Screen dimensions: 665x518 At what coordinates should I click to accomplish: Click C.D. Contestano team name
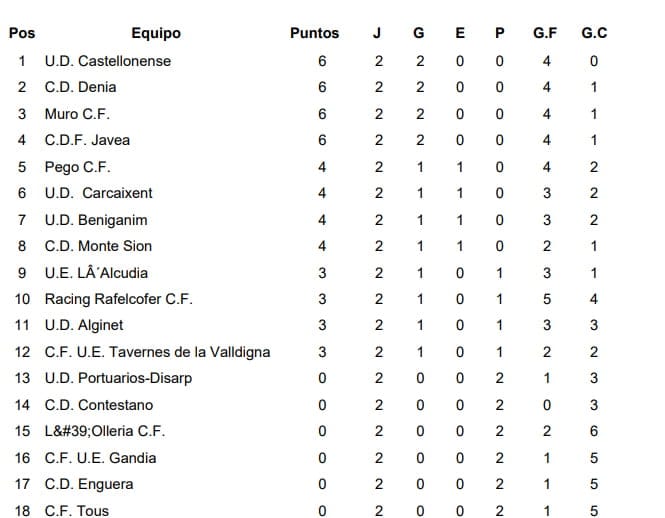coord(99,405)
